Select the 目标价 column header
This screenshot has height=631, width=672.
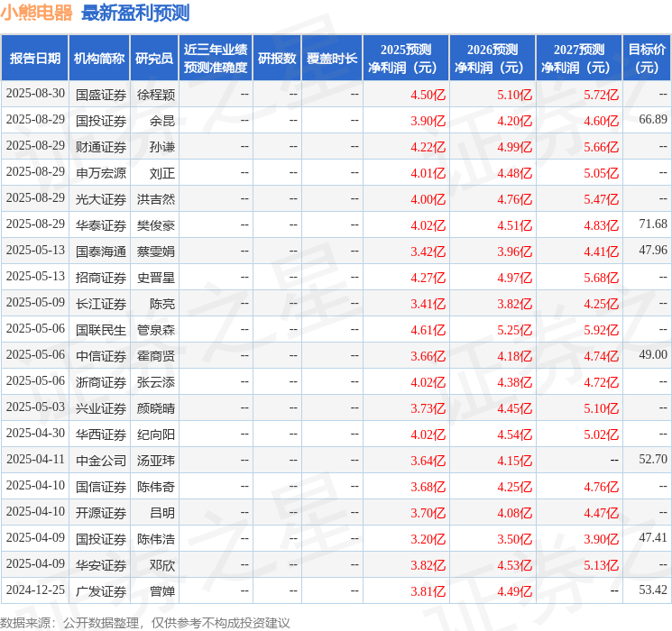[x=647, y=59]
